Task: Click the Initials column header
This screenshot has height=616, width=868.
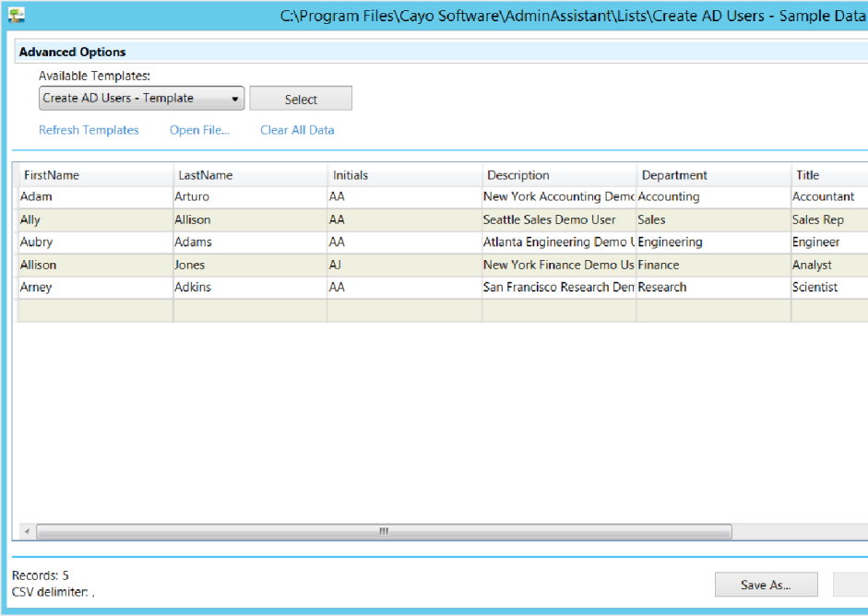Action: [x=405, y=175]
